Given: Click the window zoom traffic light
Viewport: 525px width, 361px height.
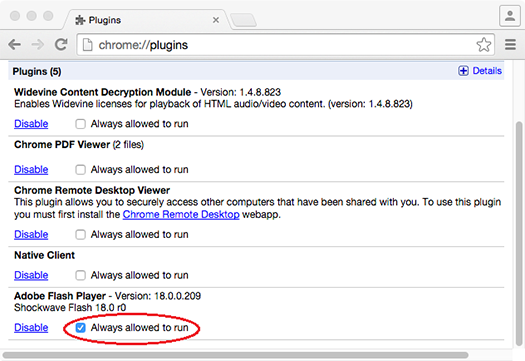Looking at the screenshot, I should tap(48, 16).
